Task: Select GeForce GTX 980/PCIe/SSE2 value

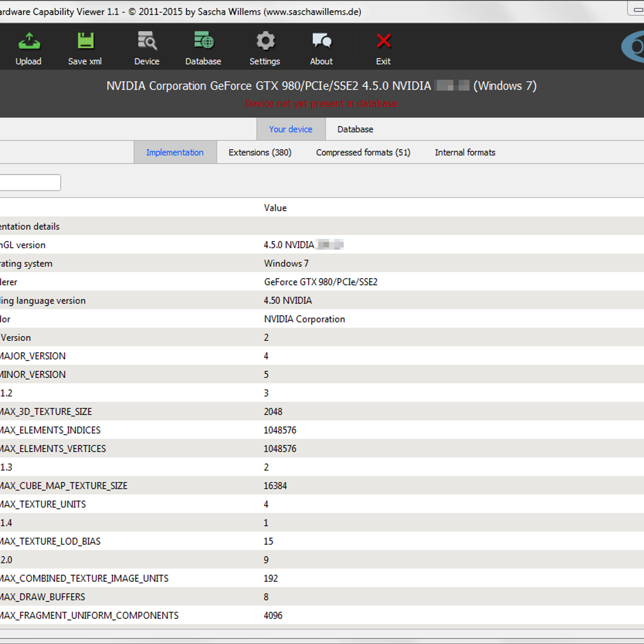Action: (x=320, y=282)
